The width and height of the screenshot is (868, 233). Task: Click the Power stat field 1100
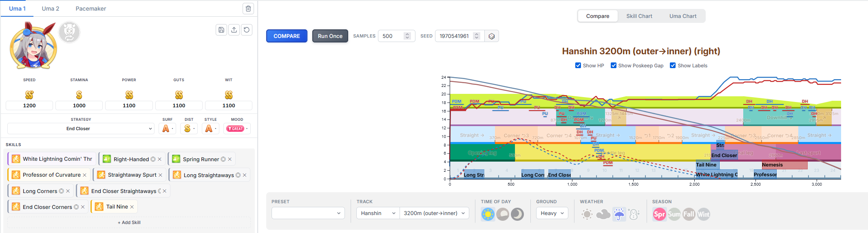pos(129,105)
